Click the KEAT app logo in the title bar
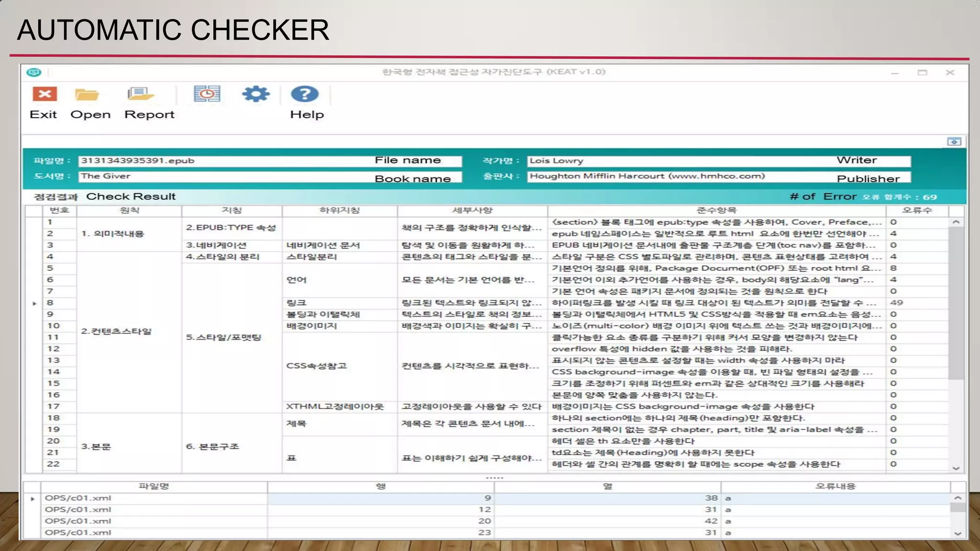The width and height of the screenshot is (980, 551). (34, 72)
